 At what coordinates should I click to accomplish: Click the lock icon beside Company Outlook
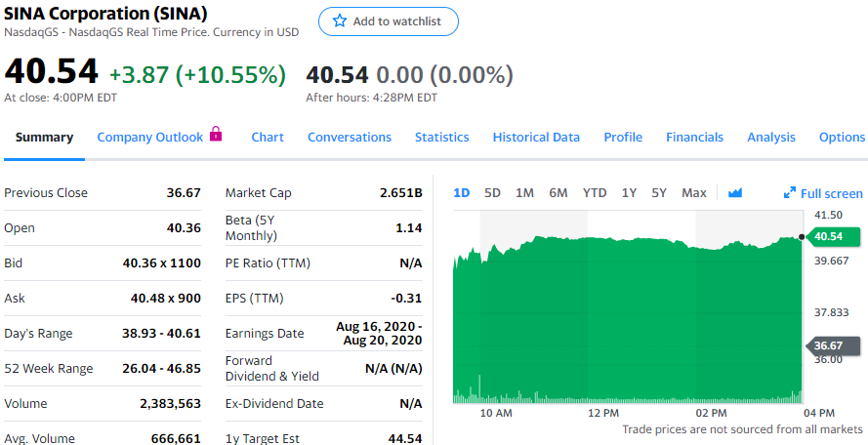coord(216,135)
